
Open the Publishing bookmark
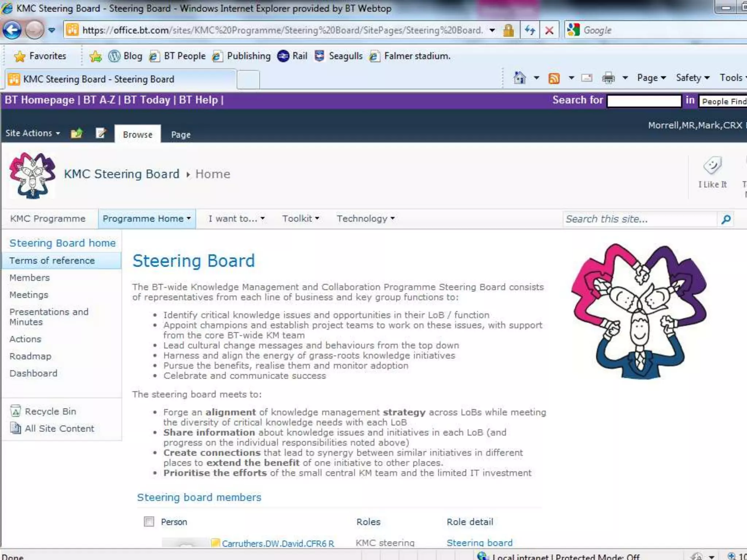point(241,56)
